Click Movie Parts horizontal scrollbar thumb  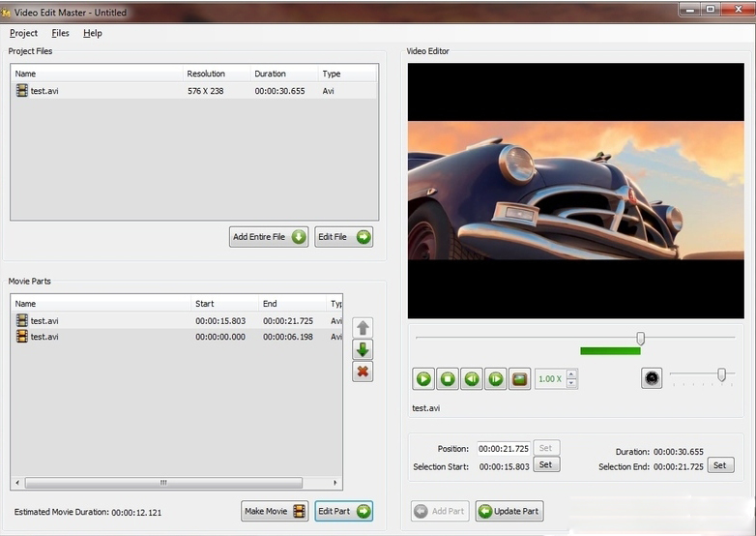163,483
